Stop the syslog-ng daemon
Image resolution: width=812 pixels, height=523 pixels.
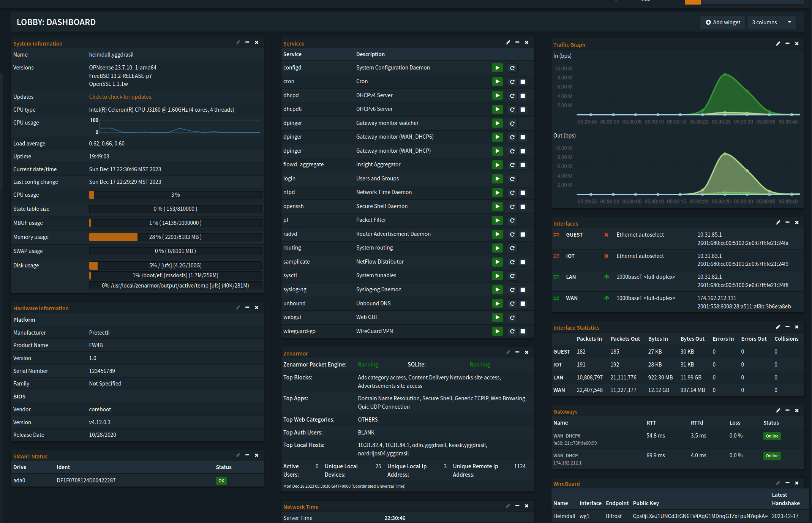[x=523, y=290]
